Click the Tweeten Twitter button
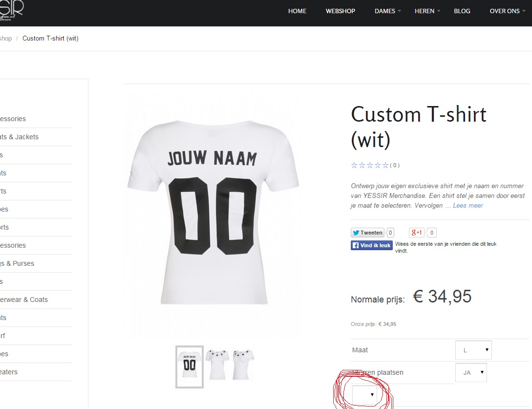 (x=367, y=233)
